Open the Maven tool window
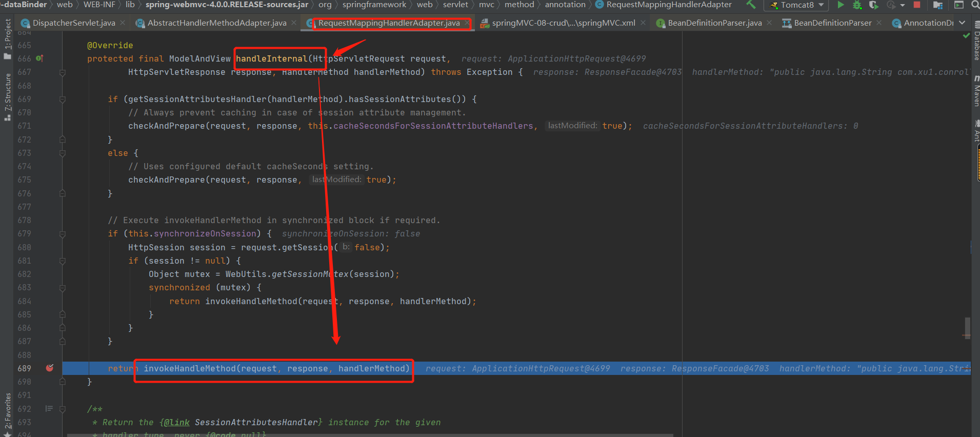Image resolution: width=980 pixels, height=437 pixels. (x=976, y=91)
